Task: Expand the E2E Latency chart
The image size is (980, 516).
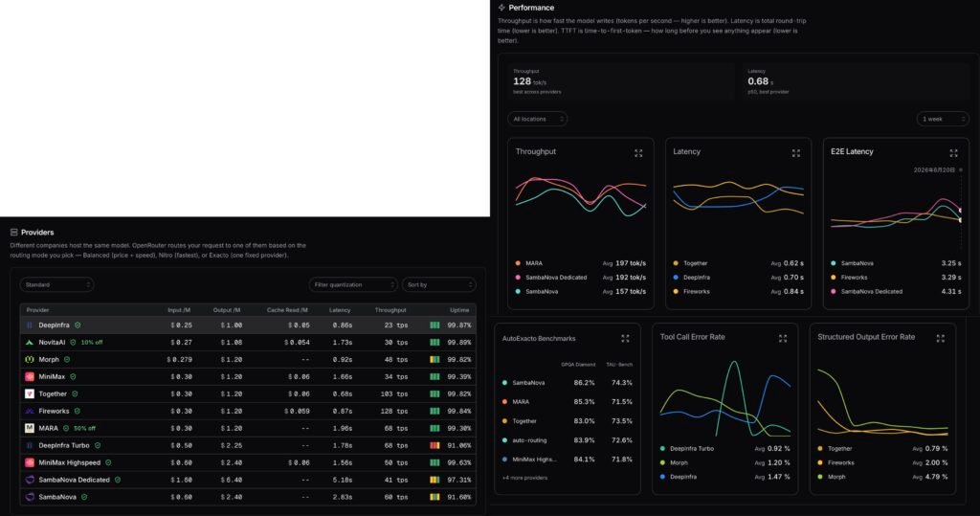Action: (953, 153)
